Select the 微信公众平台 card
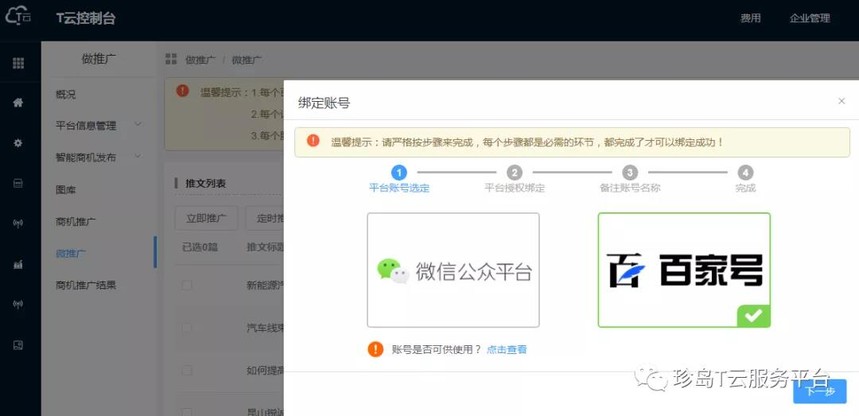 453,270
